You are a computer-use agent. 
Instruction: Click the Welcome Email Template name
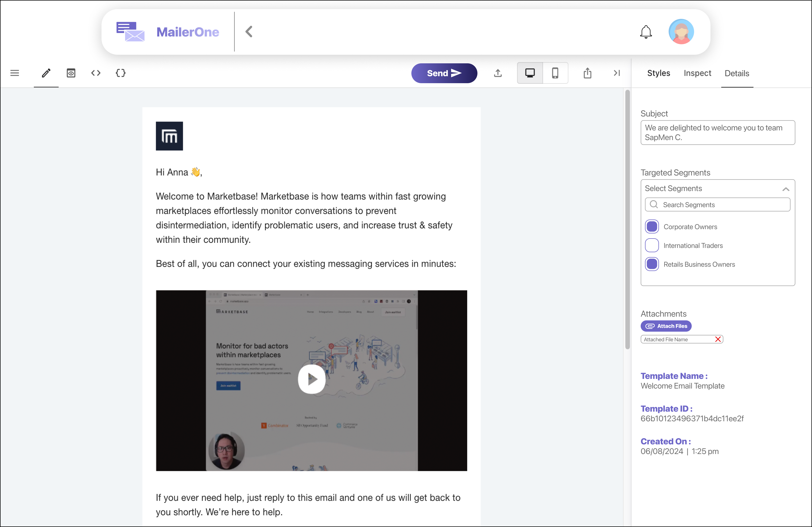(x=682, y=386)
